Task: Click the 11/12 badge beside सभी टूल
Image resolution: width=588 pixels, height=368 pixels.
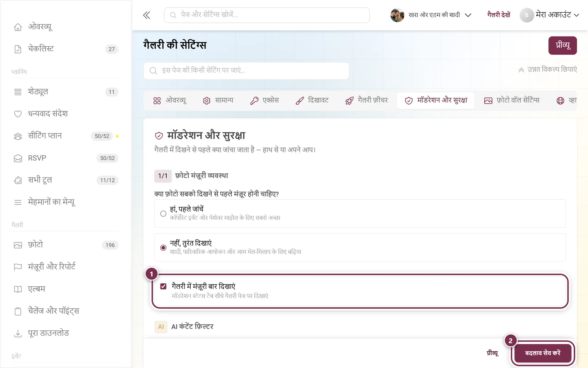Action: click(x=108, y=180)
